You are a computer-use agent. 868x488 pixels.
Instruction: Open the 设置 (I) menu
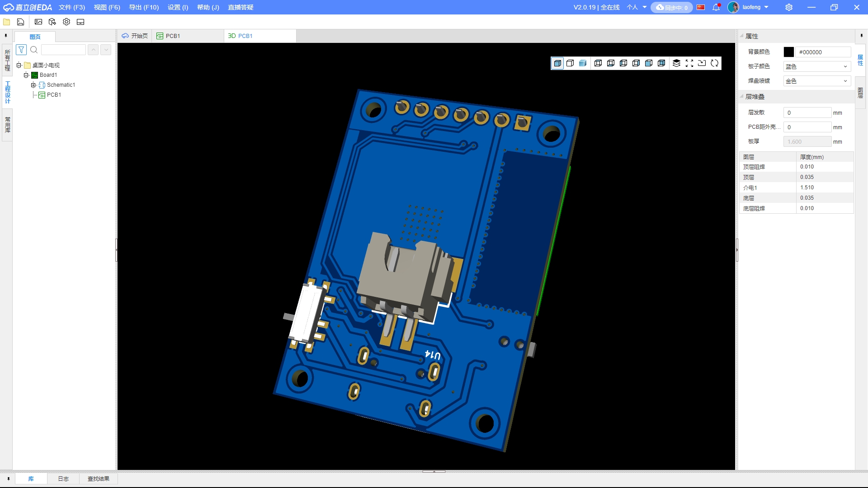coord(178,7)
